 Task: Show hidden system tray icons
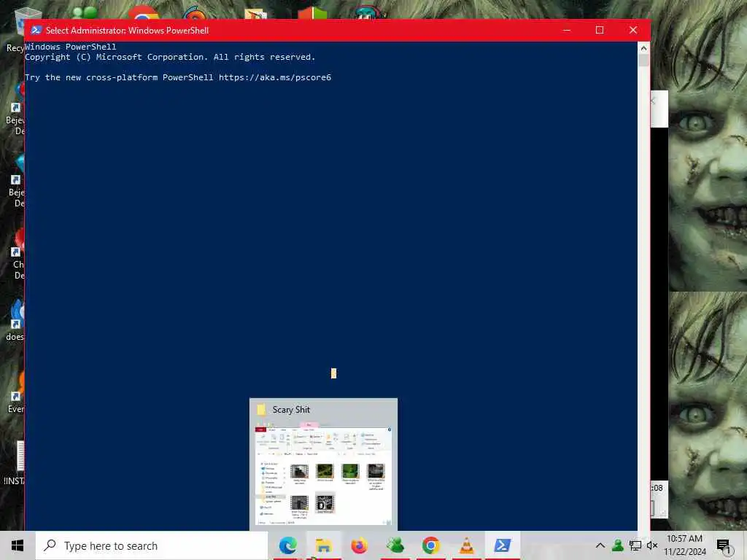point(600,545)
